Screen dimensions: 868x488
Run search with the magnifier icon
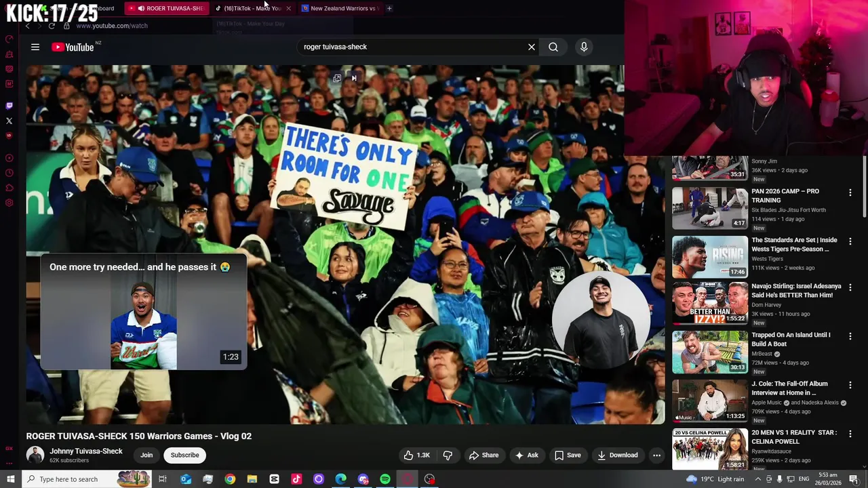[x=553, y=47]
